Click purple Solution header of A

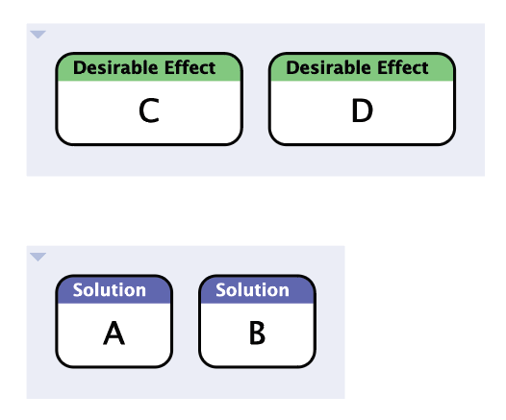click(114, 290)
